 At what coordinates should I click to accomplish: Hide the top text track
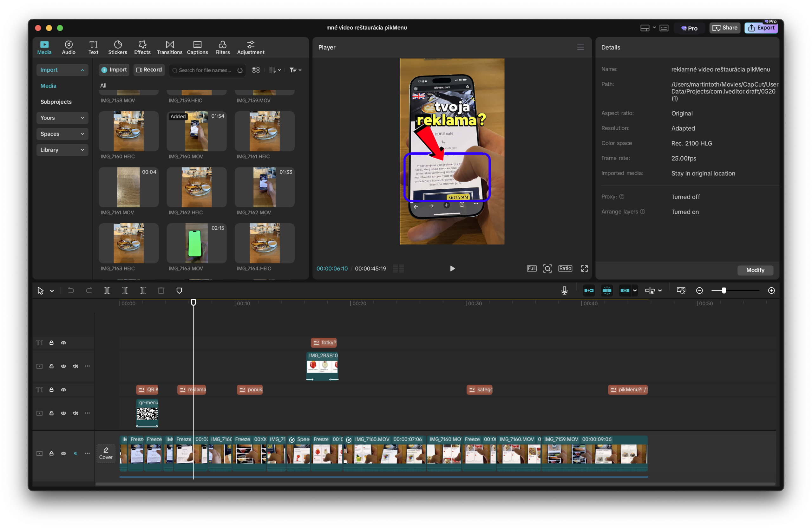pyautogui.click(x=63, y=343)
